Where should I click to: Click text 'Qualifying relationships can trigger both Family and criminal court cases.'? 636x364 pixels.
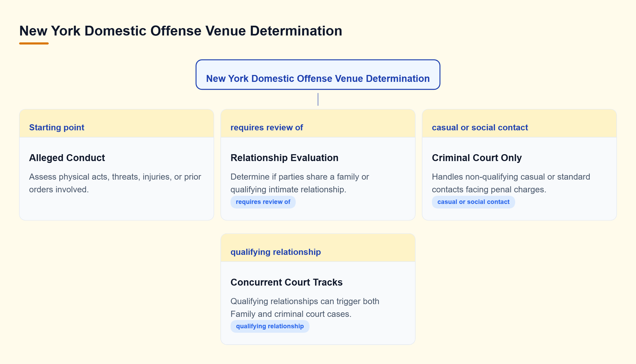pyautogui.click(x=305, y=308)
